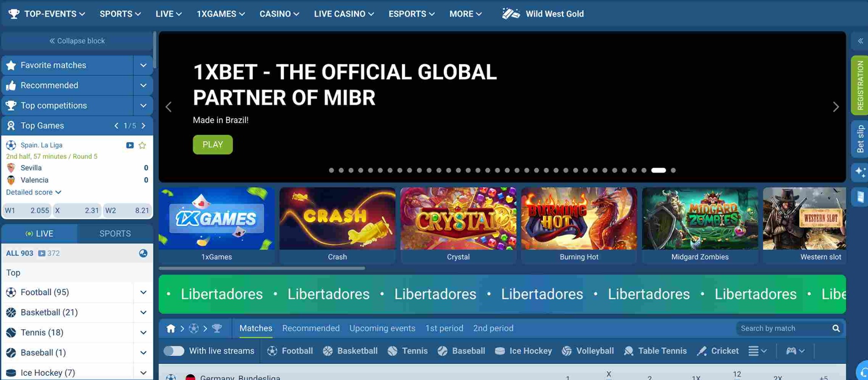868x380 pixels.
Task: Expand the Top competitions chevron
Action: (143, 106)
